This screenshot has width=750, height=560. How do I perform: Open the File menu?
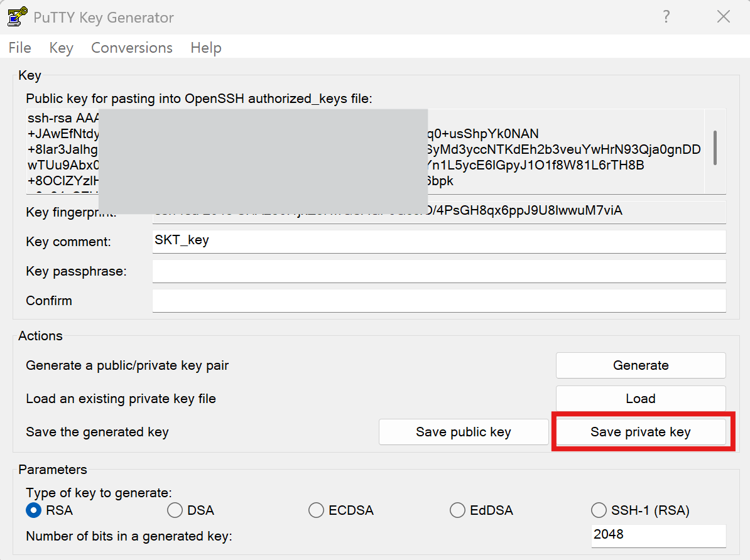tap(19, 48)
